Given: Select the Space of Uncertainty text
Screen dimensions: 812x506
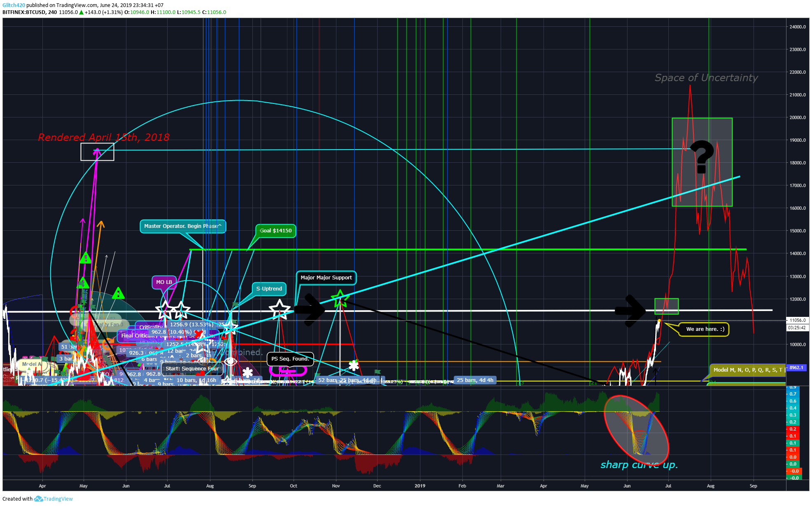Looking at the screenshot, I should pyautogui.click(x=706, y=78).
